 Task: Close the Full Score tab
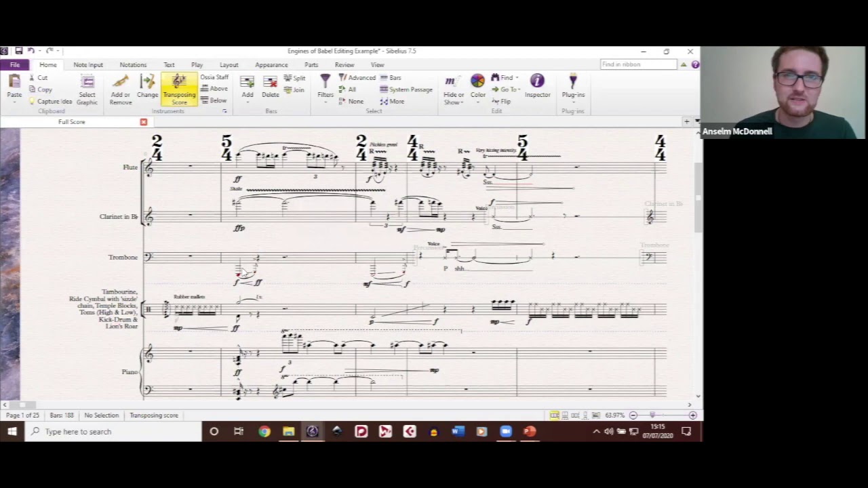(143, 122)
